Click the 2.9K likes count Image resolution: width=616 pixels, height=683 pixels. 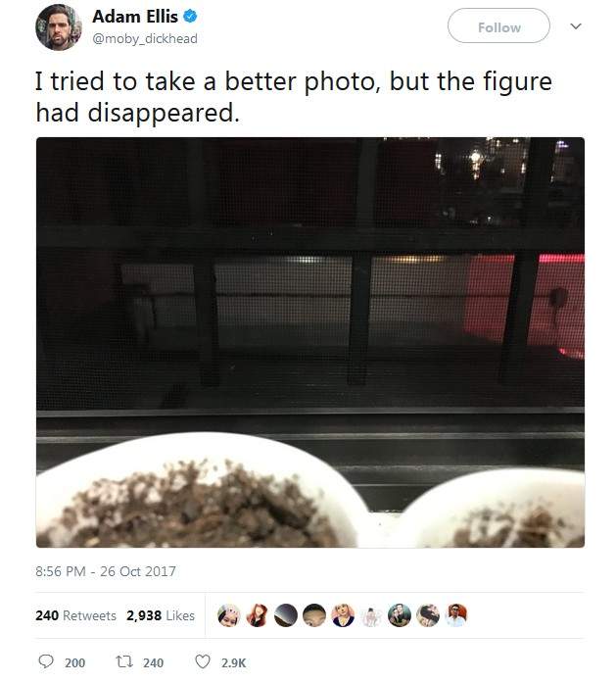click(x=233, y=662)
